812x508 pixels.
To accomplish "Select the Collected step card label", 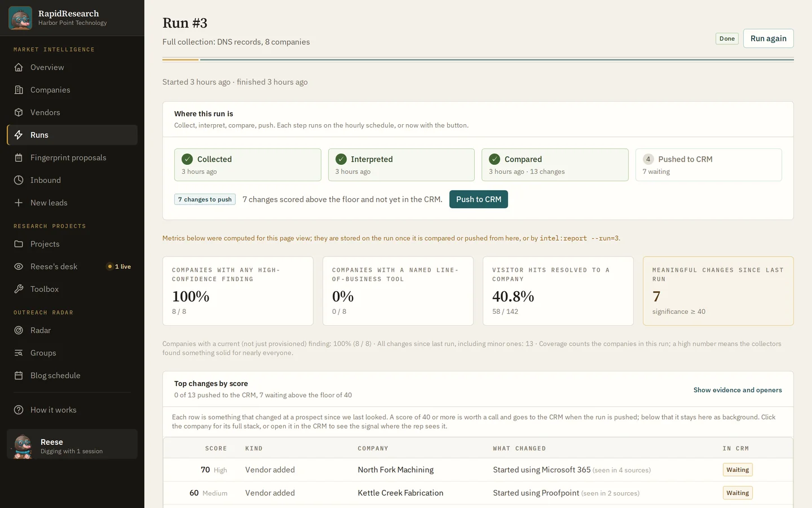I will pos(214,159).
